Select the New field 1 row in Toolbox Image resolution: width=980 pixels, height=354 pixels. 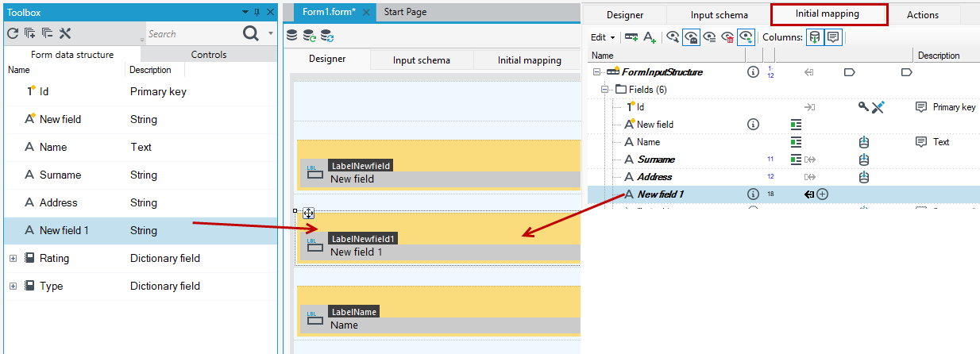[141, 230]
